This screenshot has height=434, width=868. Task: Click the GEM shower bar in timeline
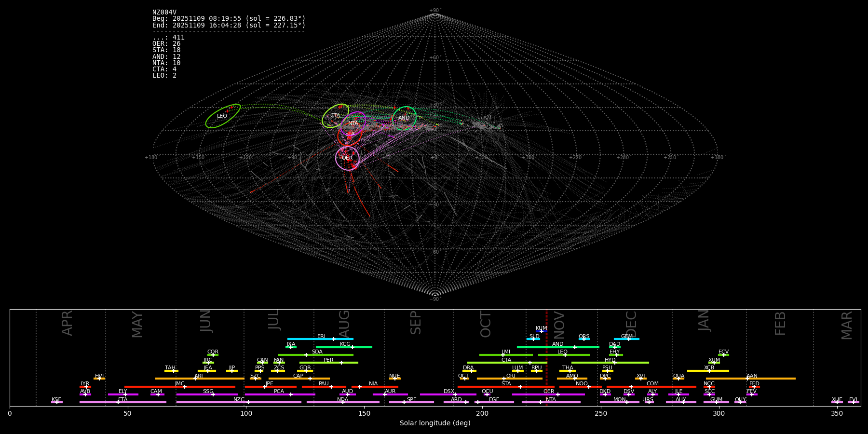[626, 339]
